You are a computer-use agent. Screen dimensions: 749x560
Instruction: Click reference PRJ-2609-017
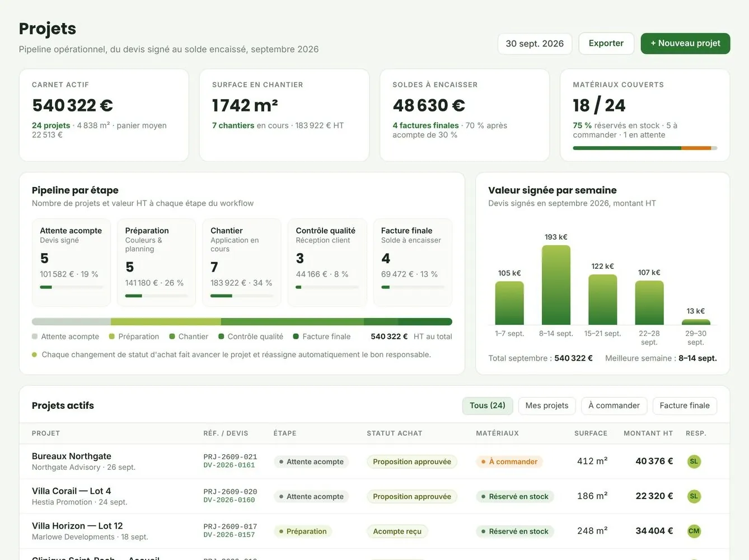point(230,526)
